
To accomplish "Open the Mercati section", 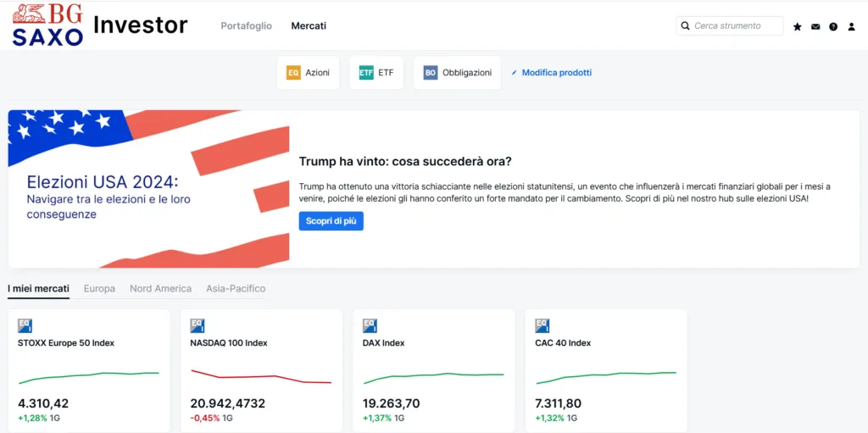I will point(309,25).
